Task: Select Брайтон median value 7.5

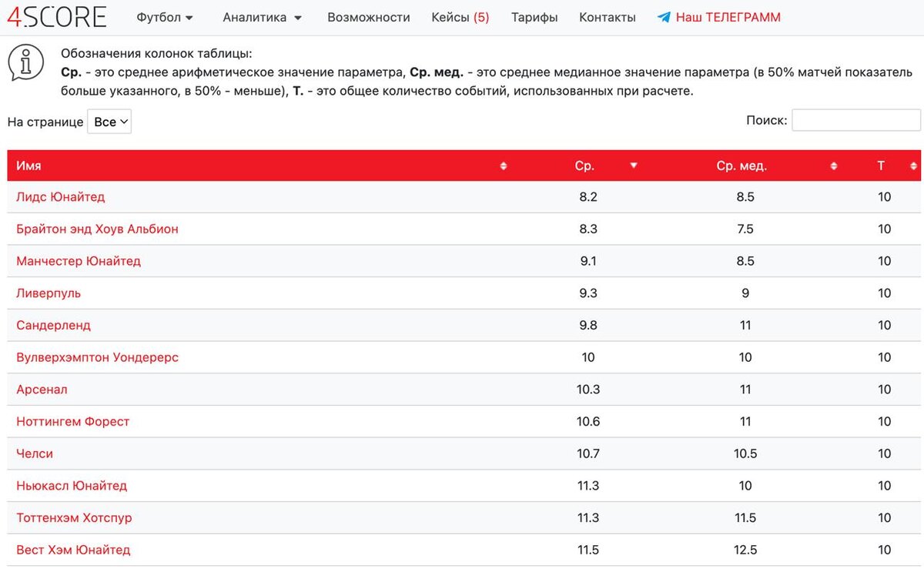Action: 745,229
